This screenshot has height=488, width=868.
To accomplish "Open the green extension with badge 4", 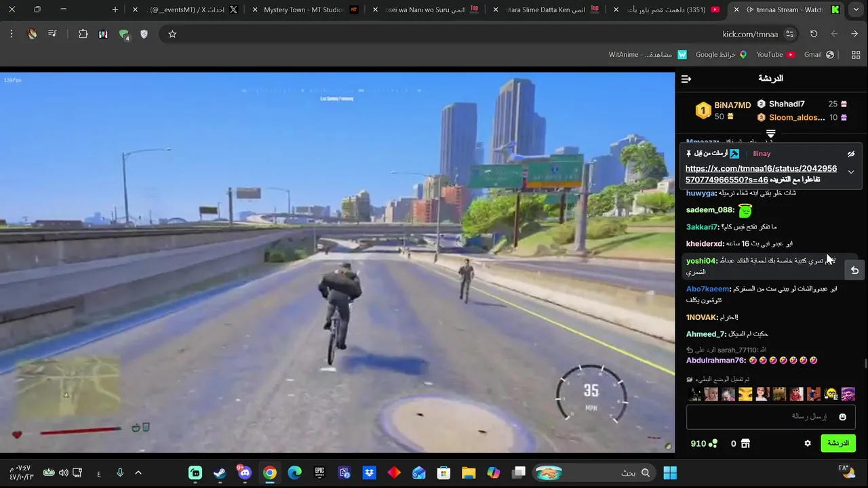I will [124, 35].
